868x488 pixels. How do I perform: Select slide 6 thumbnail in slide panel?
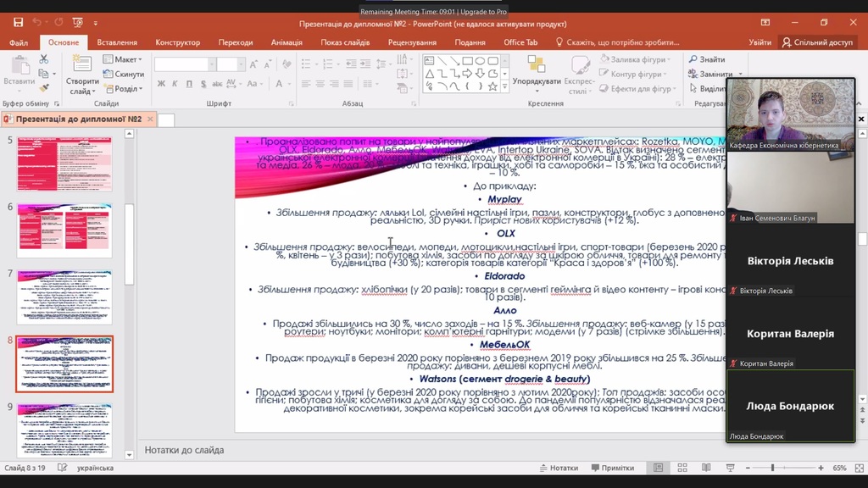(x=64, y=230)
